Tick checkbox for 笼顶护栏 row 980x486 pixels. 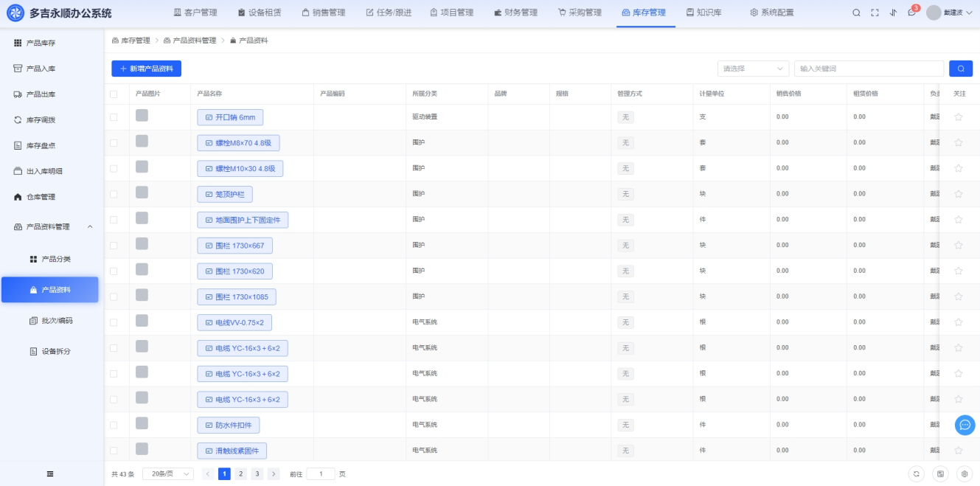click(x=114, y=194)
